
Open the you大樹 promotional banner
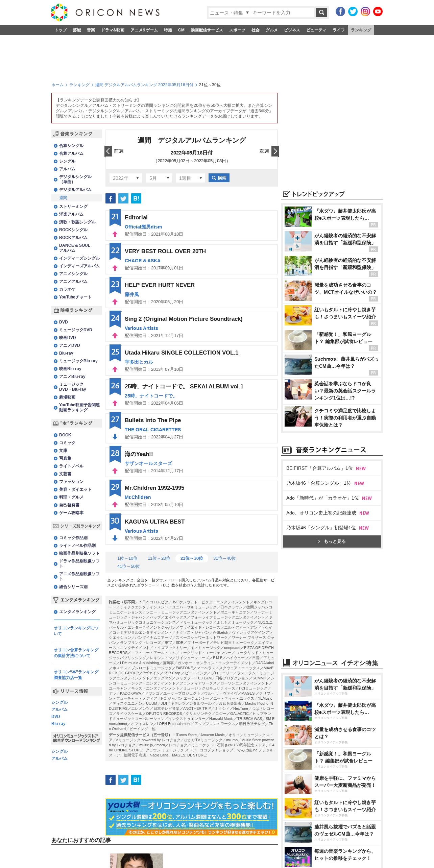192,817
